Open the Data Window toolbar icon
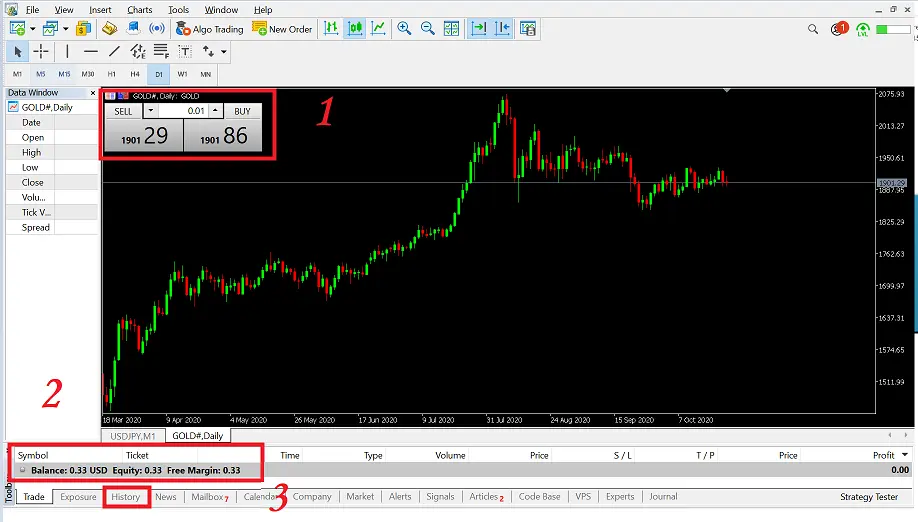This screenshot has height=522, width=918. coord(109,29)
